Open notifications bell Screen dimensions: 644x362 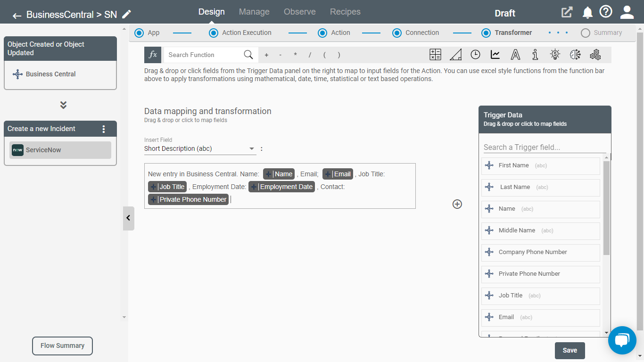click(587, 12)
